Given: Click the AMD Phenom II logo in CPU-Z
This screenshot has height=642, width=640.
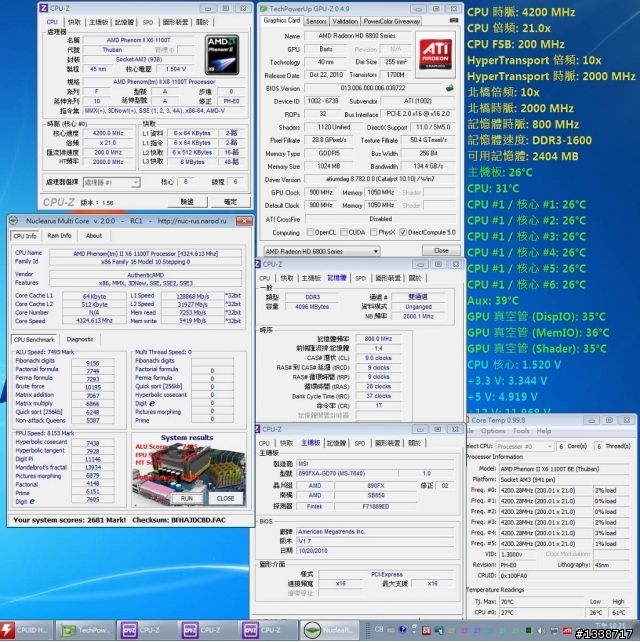Looking at the screenshot, I should click(222, 55).
